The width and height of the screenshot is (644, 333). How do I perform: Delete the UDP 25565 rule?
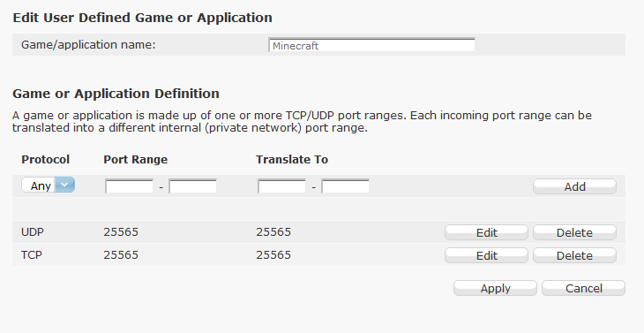pos(574,232)
